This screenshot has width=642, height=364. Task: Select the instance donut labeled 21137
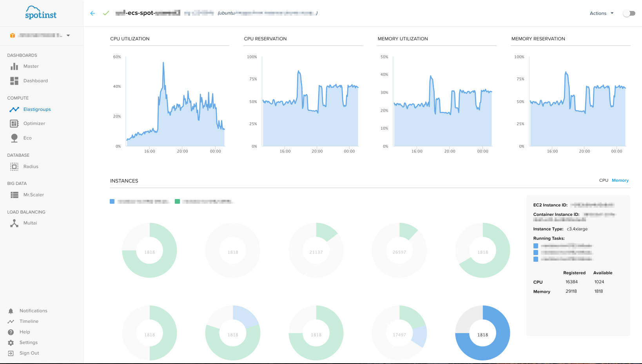point(316,250)
